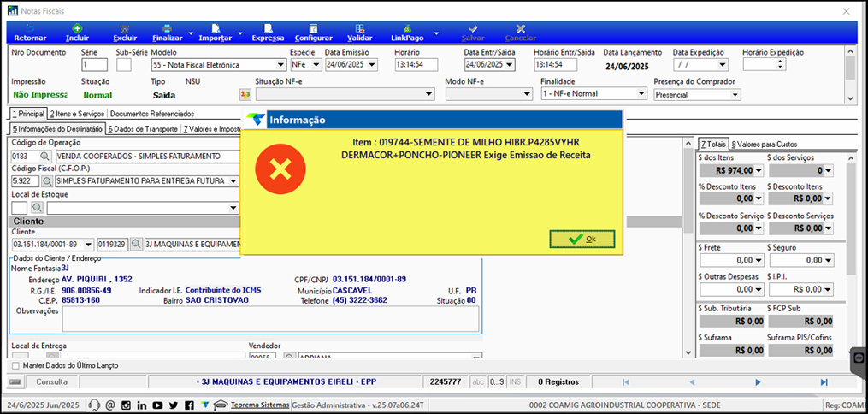Open Documentos Referenciados tab
This screenshot has width=868, height=414.
[x=152, y=114]
